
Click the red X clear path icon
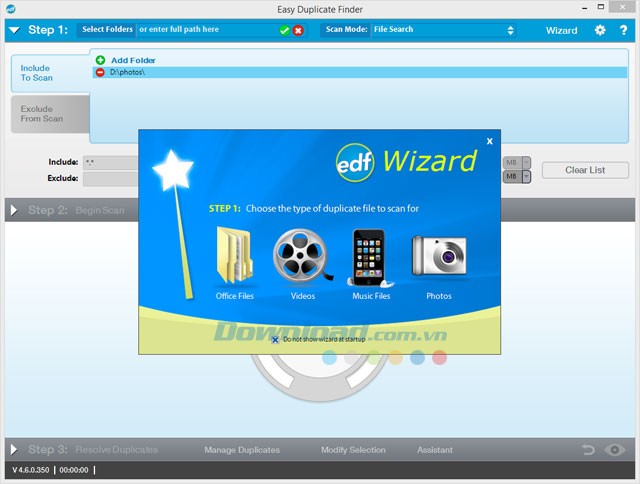click(298, 30)
